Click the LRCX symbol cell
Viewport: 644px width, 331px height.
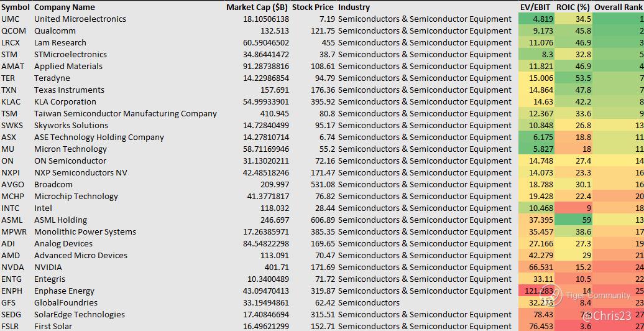coord(12,43)
